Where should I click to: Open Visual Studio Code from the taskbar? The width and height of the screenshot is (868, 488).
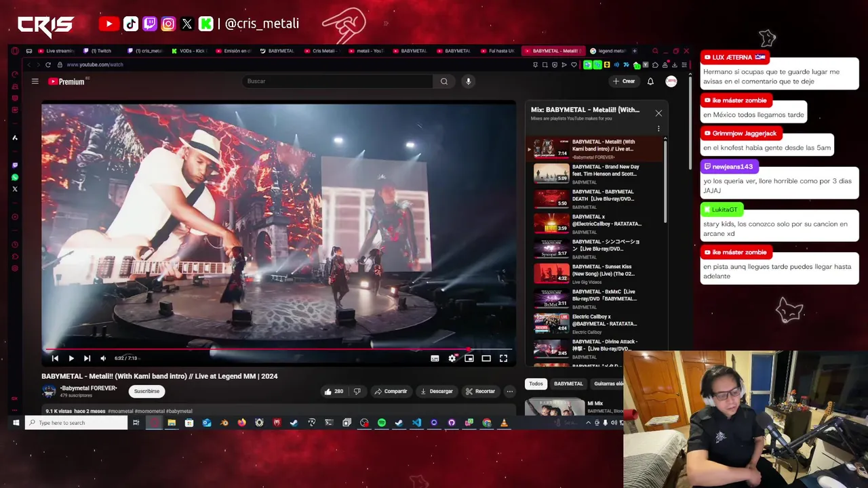[416, 422]
